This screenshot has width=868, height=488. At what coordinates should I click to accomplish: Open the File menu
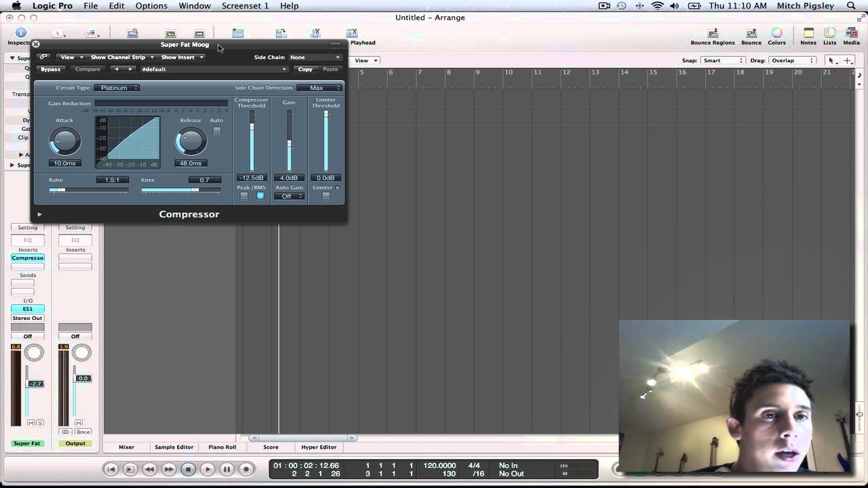pyautogui.click(x=90, y=5)
